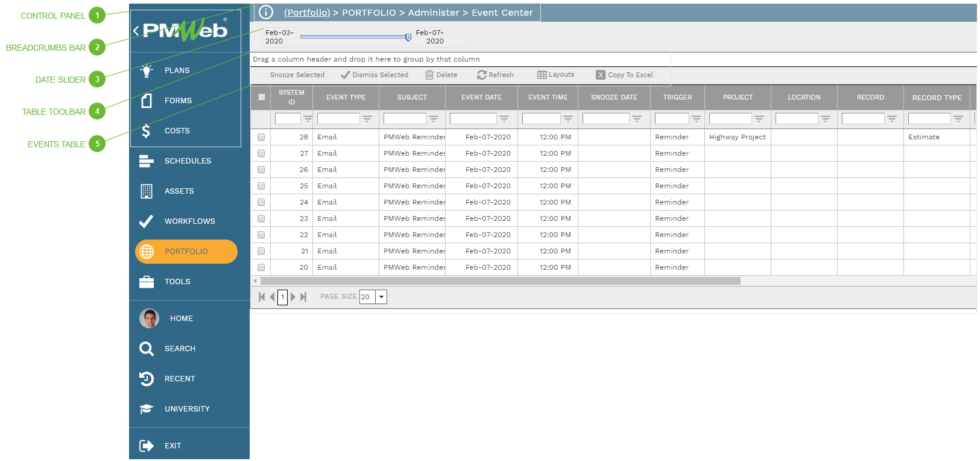The height and width of the screenshot is (461, 980).
Task: Select the checkbox for event 24
Action: pos(261,202)
